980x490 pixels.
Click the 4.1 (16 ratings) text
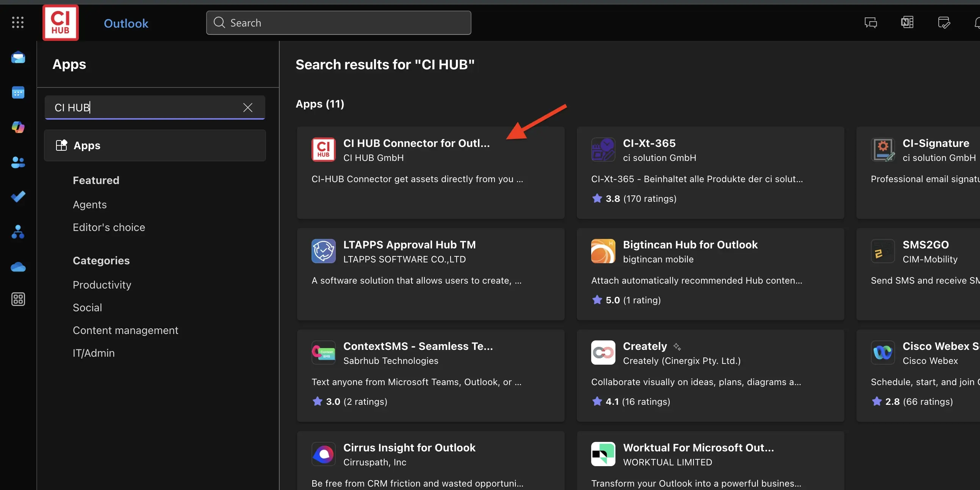[x=638, y=401]
